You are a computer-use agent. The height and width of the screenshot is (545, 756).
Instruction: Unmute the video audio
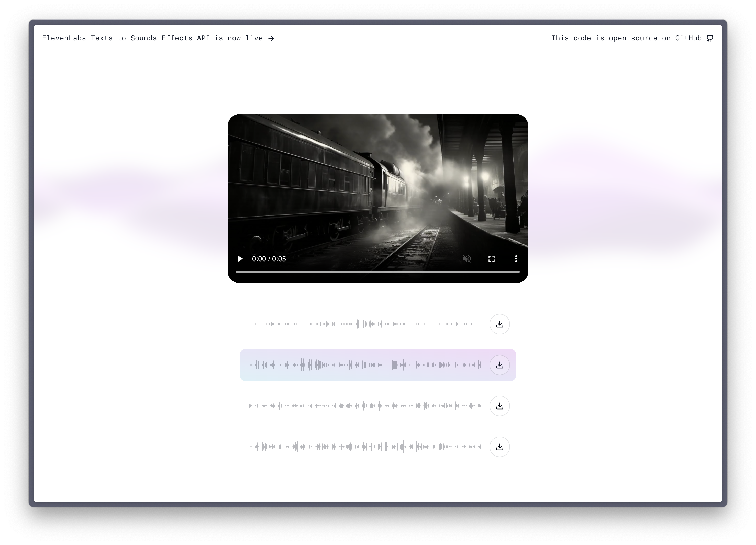467,259
